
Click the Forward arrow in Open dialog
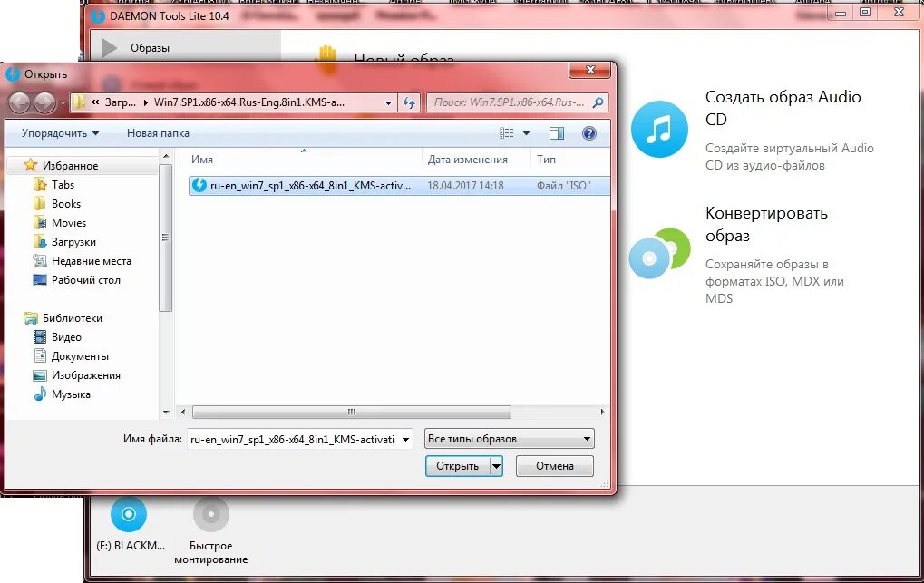pos(44,103)
